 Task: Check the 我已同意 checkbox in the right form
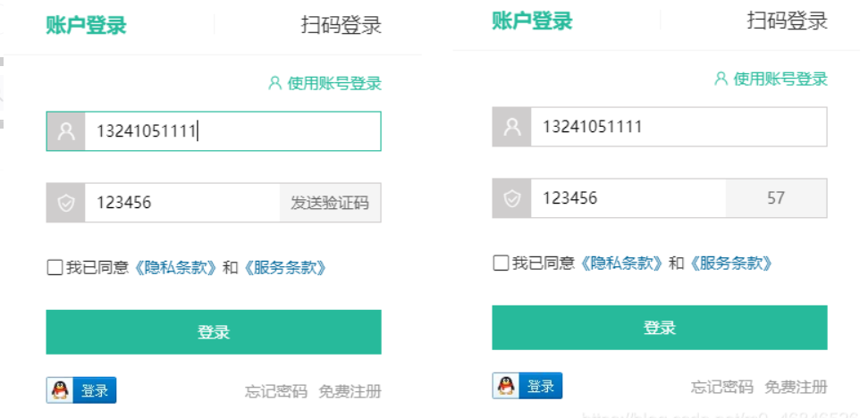[501, 263]
